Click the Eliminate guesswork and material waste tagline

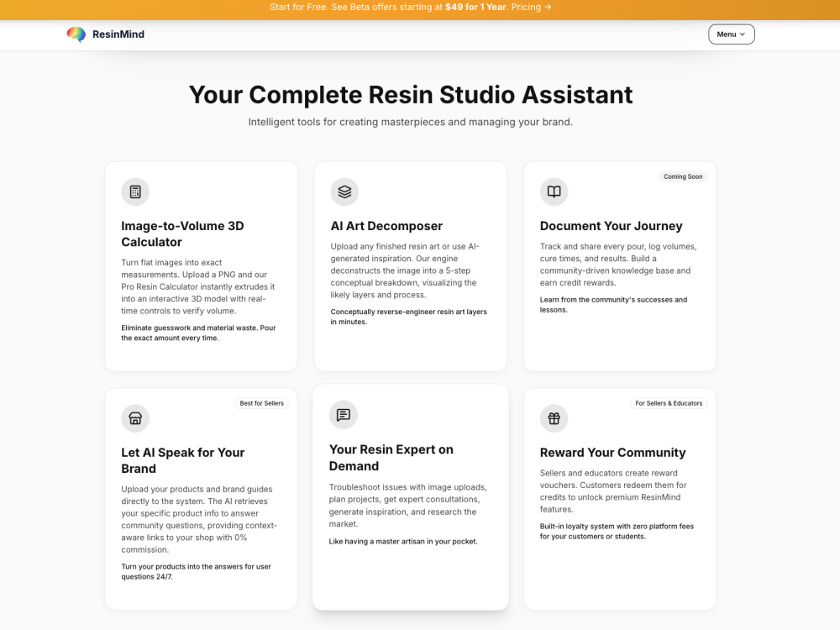(x=198, y=333)
